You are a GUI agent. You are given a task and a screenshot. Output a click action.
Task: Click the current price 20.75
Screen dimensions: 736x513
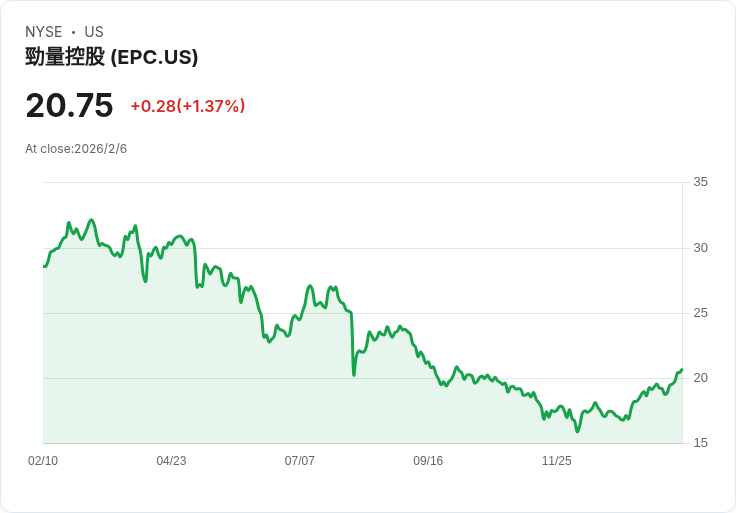(x=69, y=105)
